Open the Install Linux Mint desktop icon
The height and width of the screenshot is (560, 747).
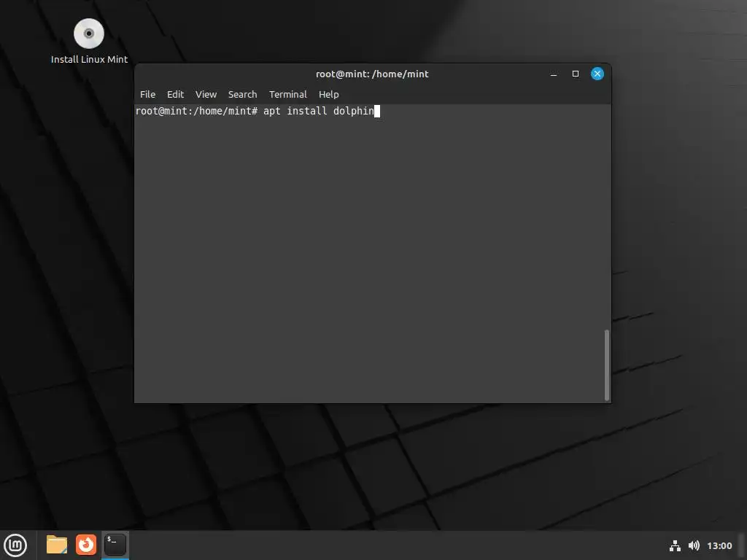click(x=89, y=42)
